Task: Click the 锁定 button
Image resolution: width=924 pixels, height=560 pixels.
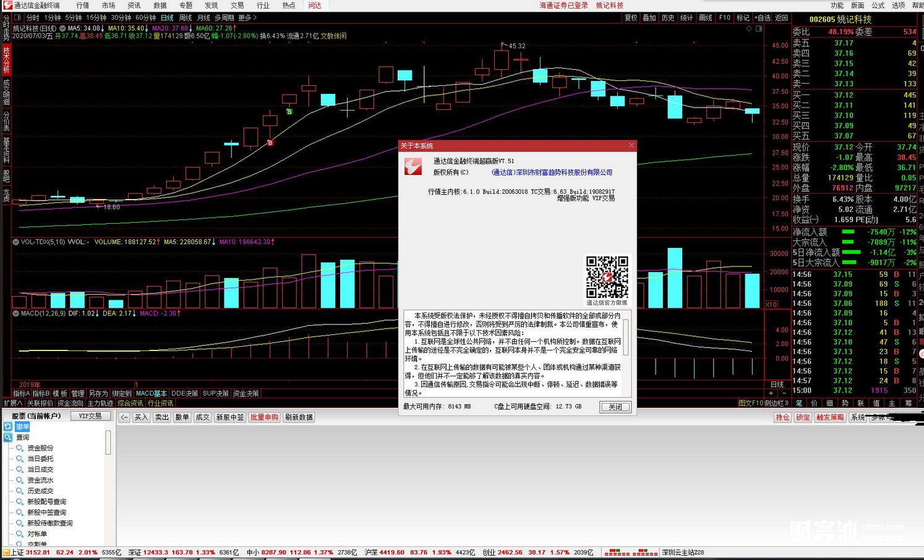Action: (803, 417)
